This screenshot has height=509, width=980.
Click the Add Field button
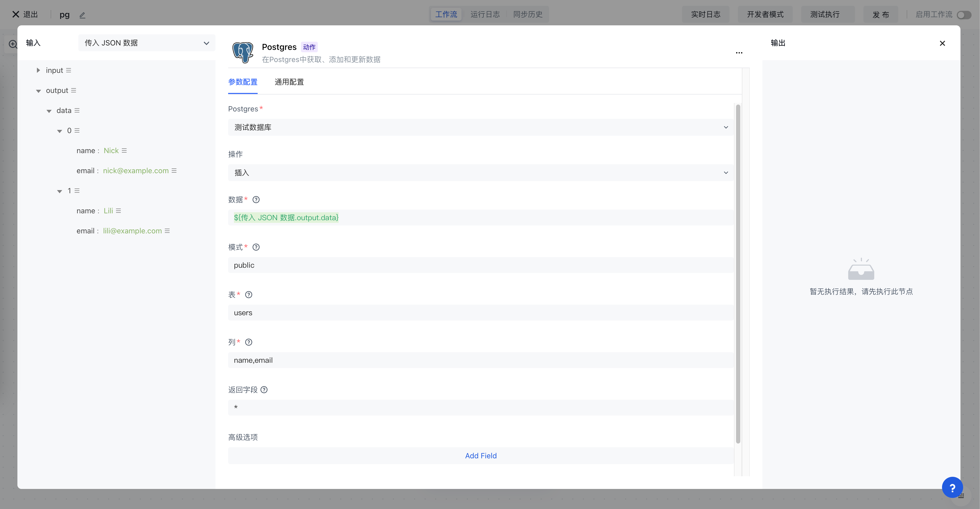(x=481, y=455)
